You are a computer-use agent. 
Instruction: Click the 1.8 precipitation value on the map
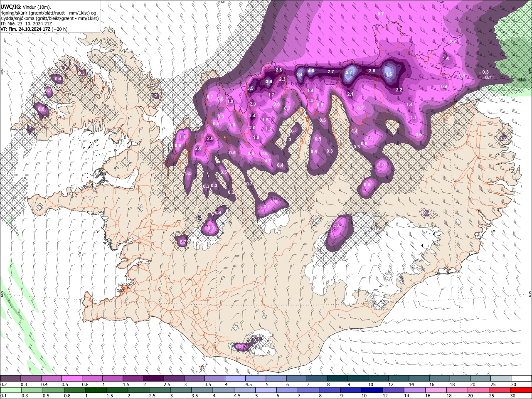231,101
